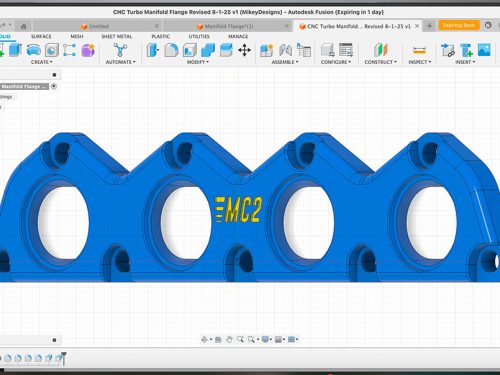500x375 pixels.
Task: Expand the Viewports dropdown arrow
Action: pyautogui.click(x=297, y=340)
